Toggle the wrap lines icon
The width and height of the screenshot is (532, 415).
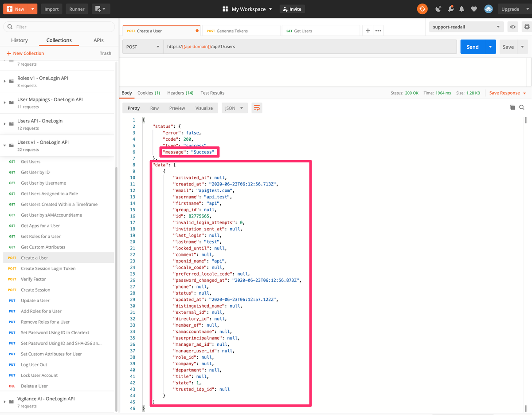tap(257, 108)
